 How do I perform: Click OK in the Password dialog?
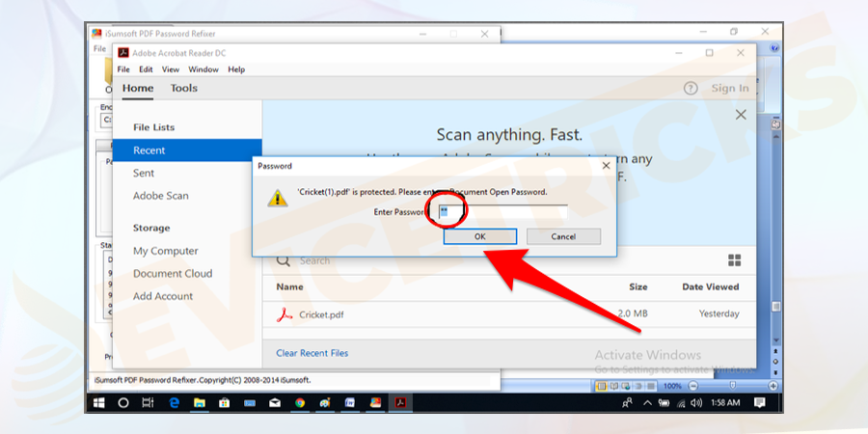(480, 236)
